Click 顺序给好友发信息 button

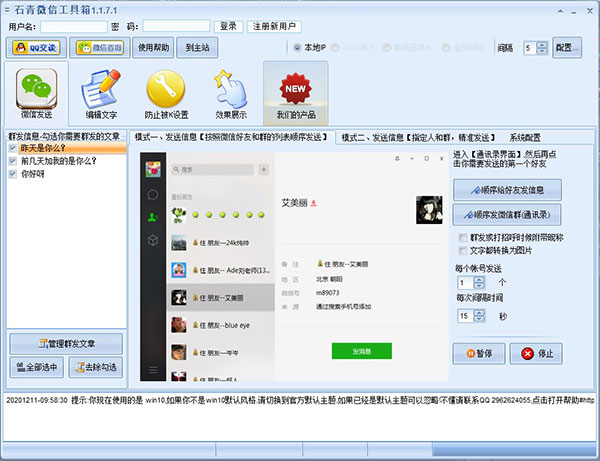pyautogui.click(x=507, y=190)
